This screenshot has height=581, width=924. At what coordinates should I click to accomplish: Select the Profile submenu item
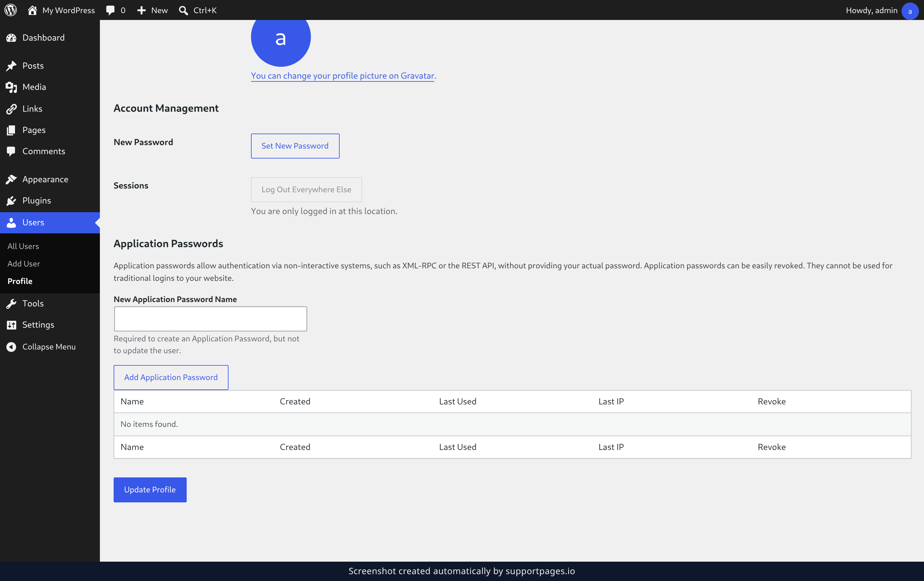tap(20, 281)
